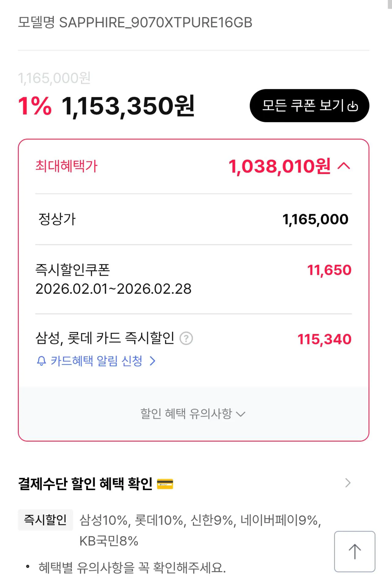Click the credit card icon beside 결제수단 heading
Screen dimensions: 392x588
tap(165, 484)
